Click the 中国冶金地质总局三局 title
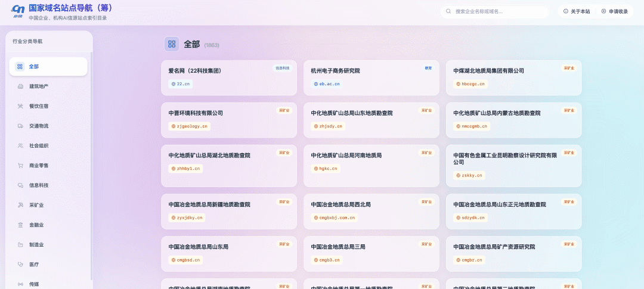This screenshot has height=289, width=644. [338, 247]
